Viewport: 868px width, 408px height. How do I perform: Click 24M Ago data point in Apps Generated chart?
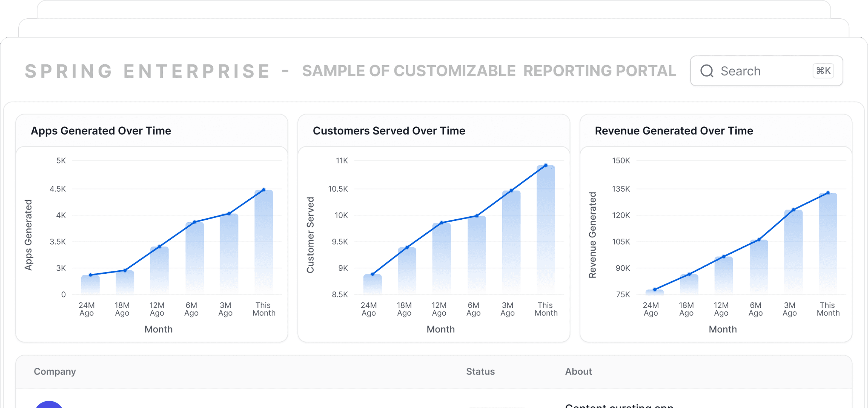[90, 275]
